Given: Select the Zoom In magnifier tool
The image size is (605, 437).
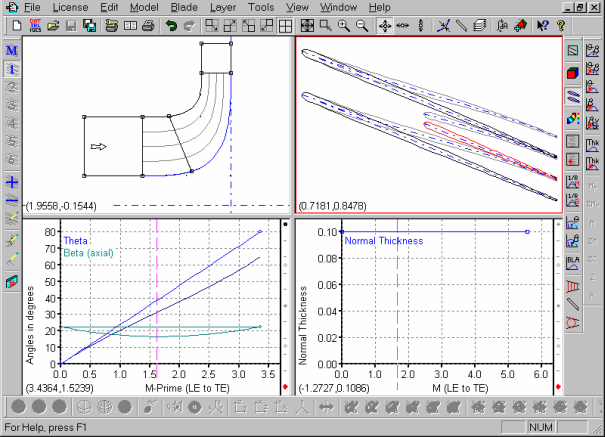Looking at the screenshot, I should click(x=344, y=25).
